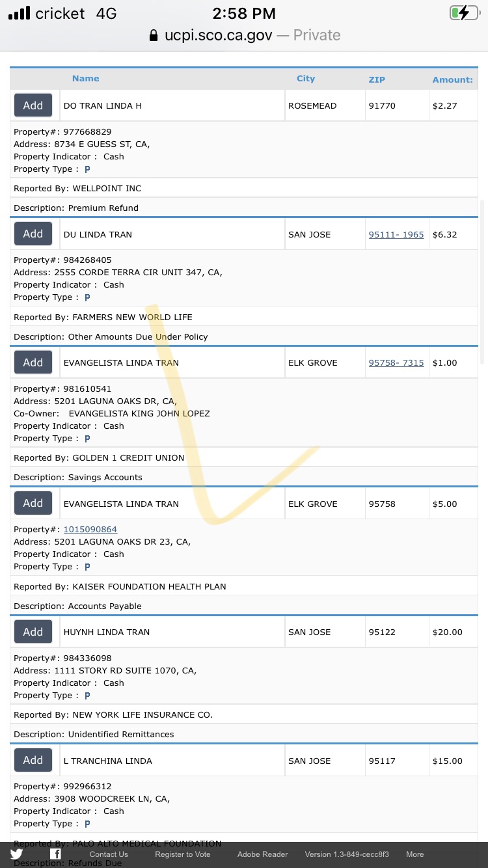This screenshot has width=488, height=868.
Task: Sort results by the City column header
Action: click(x=306, y=78)
